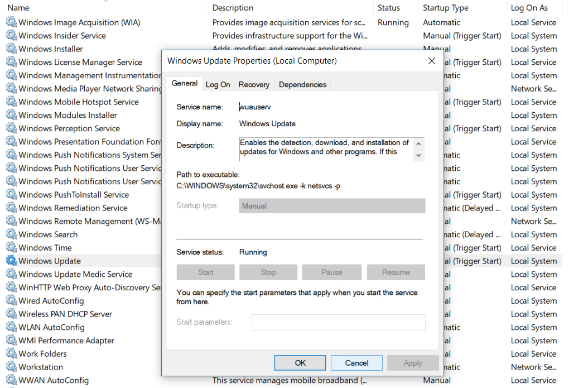This screenshot has width=588, height=388.
Task: Click the wuauserv service name field
Action: pos(255,107)
